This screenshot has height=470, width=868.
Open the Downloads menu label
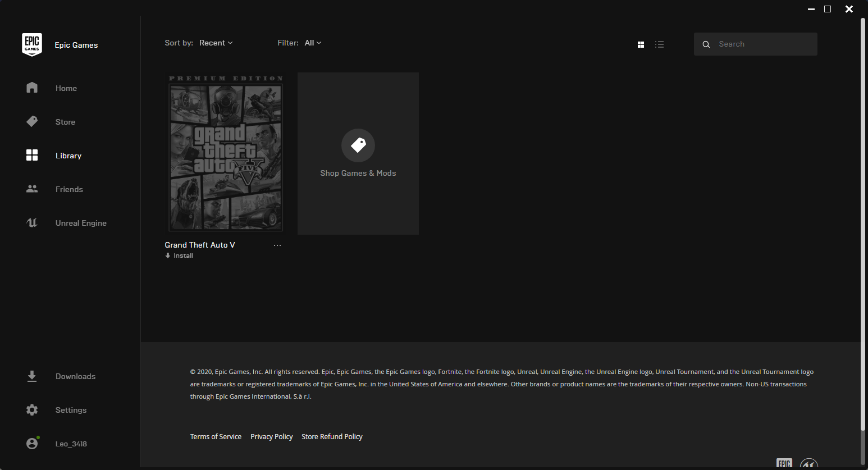coord(75,376)
